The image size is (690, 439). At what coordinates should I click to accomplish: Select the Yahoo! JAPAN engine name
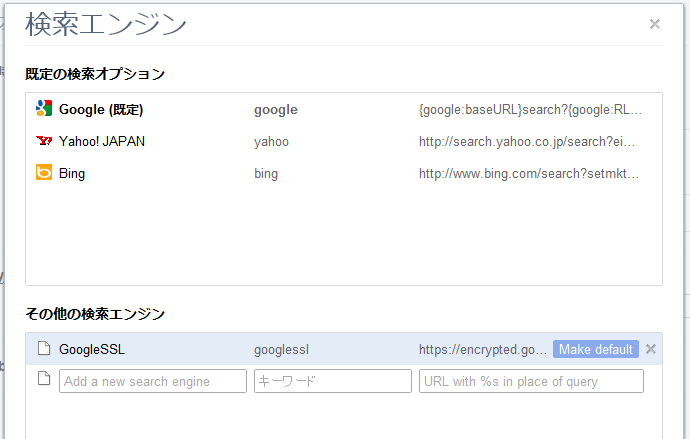[102, 141]
